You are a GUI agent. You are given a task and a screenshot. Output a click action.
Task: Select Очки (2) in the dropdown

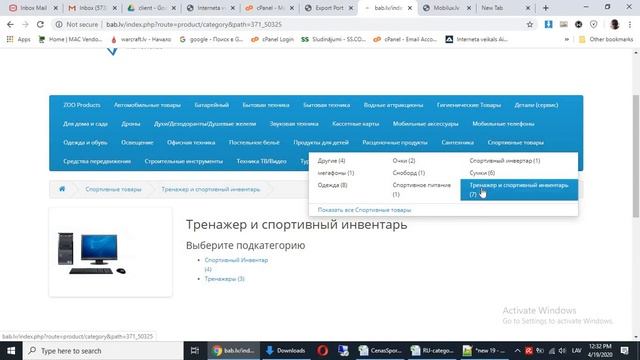pyautogui.click(x=404, y=161)
